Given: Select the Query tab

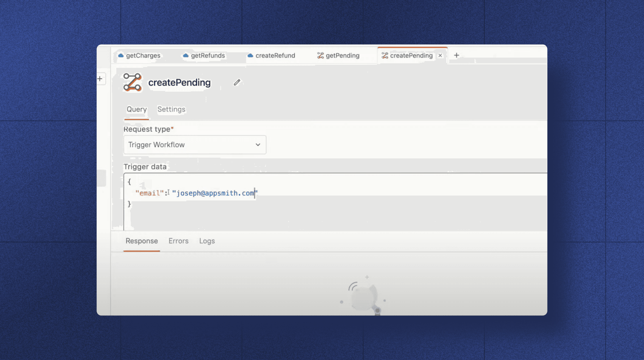Looking at the screenshot, I should pos(136,110).
